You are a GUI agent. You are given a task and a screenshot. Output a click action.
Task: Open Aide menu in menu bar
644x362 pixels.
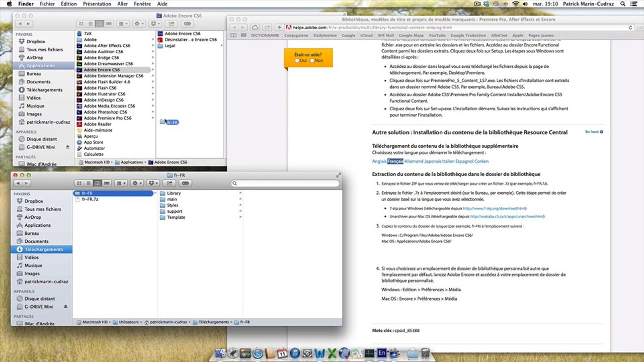tap(162, 4)
